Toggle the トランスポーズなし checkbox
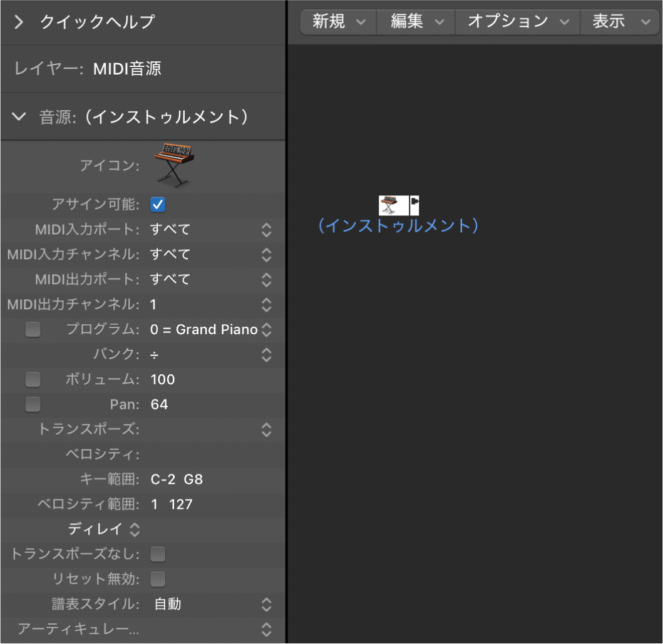Viewport: 663px width, 644px height. [157, 554]
